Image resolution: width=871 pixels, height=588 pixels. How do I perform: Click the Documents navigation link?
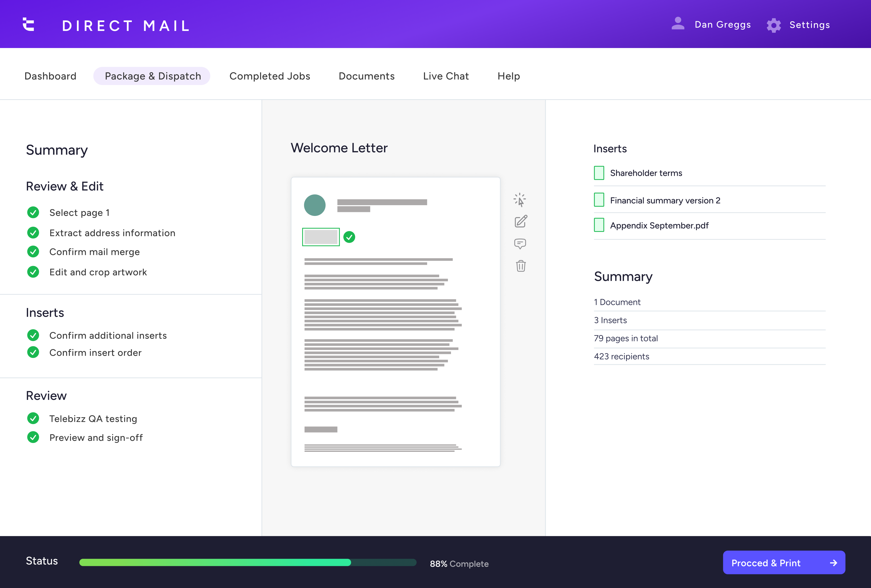pyautogui.click(x=366, y=76)
